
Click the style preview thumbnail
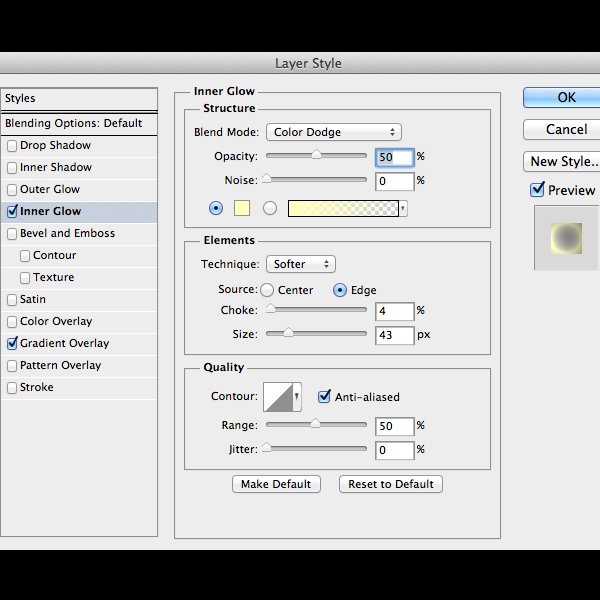pyautogui.click(x=567, y=238)
